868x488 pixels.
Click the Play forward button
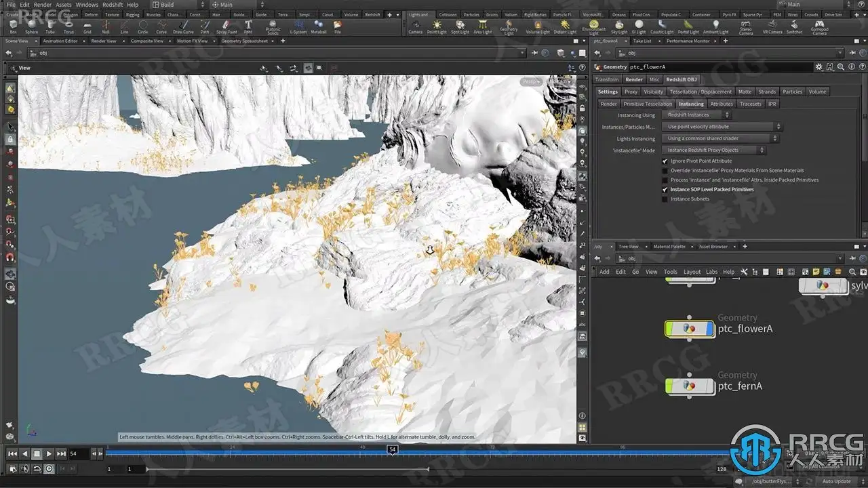point(49,453)
